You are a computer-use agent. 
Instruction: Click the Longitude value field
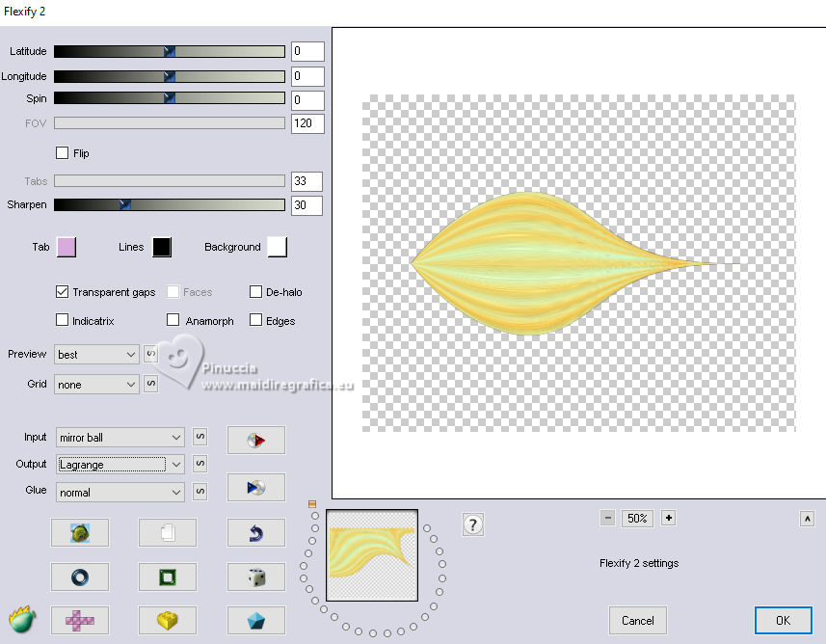point(307,76)
